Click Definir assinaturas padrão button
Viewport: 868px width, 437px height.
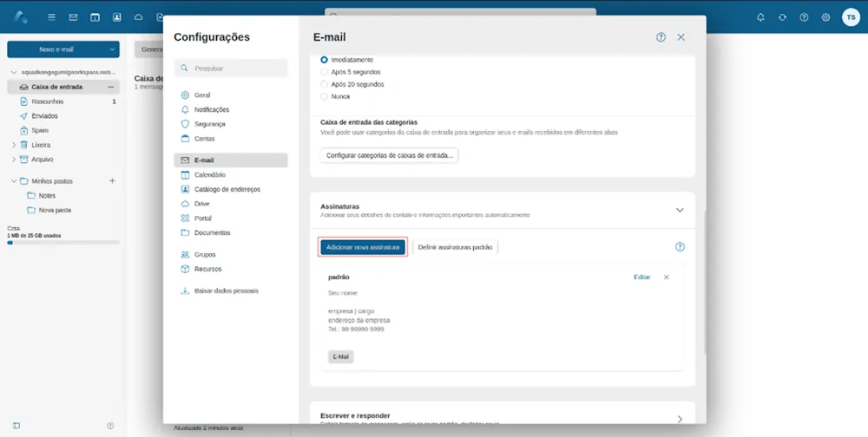[455, 247]
